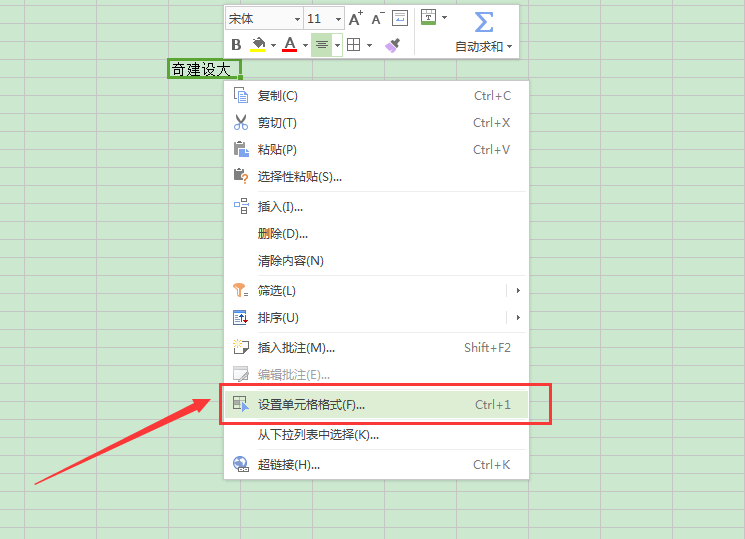Viewport: 745px width, 539px height.
Task: Expand the font color dropdown arrow
Action: 306,45
